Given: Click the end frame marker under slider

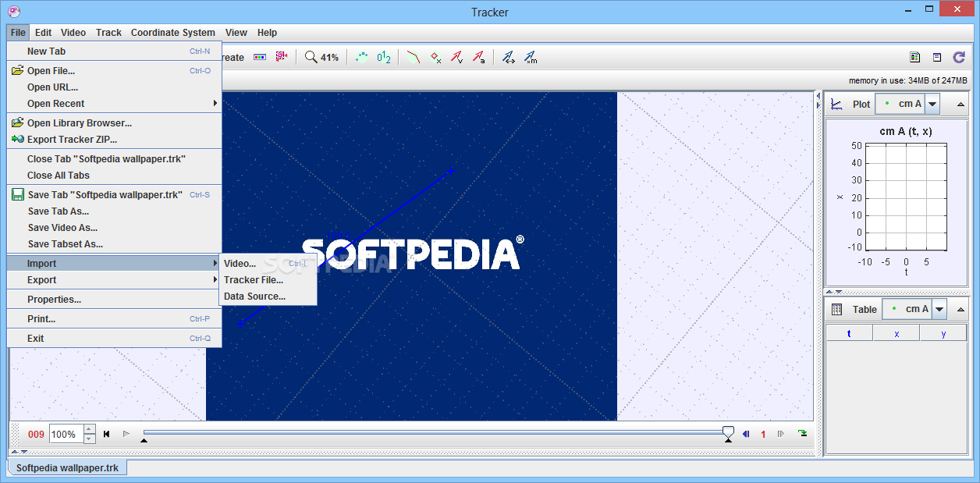Looking at the screenshot, I should coord(728,441).
